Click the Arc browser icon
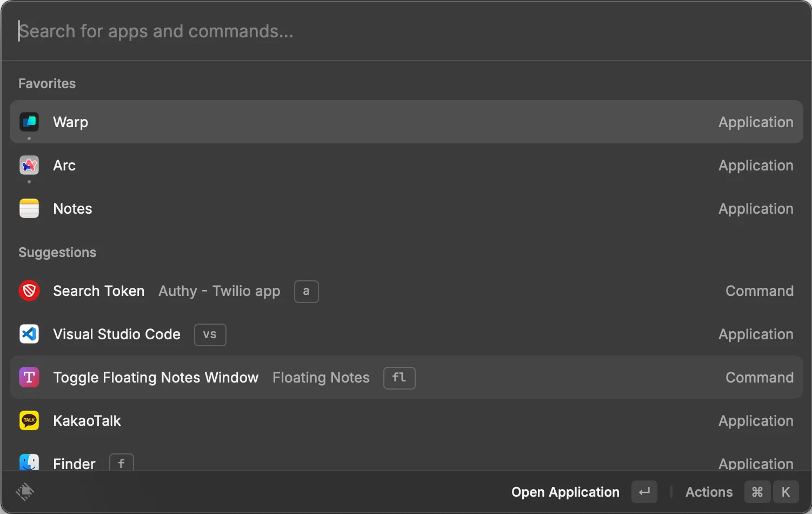812x514 pixels. coord(29,166)
